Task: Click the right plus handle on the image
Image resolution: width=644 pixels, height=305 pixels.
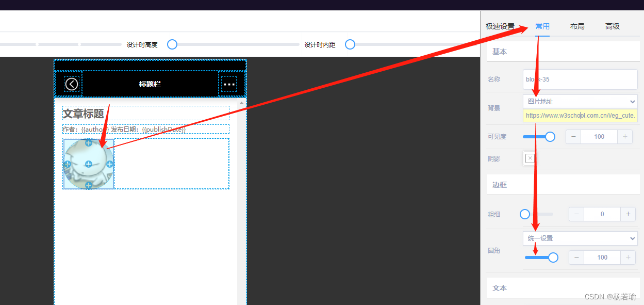Action: point(110,164)
